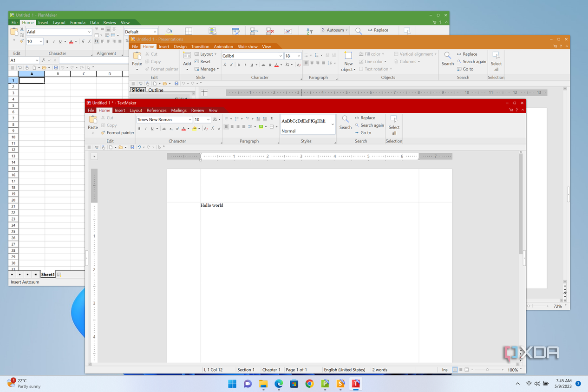
Task: Apply green paragraph shading in TextMaker
Action: click(261, 127)
